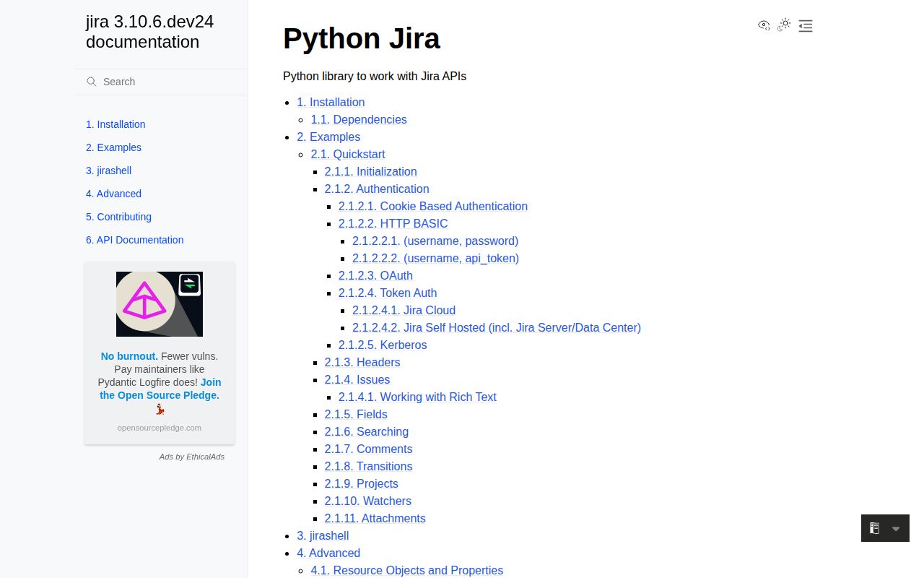
Task: Open 2.1.3. Headers section
Action: 362,362
